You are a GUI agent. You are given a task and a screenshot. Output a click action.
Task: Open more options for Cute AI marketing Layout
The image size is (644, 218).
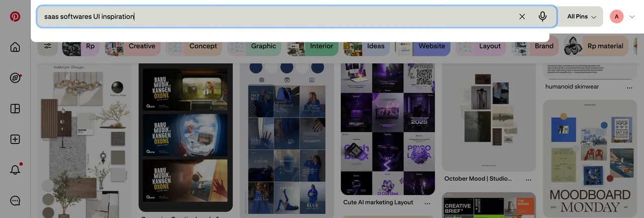click(x=427, y=203)
